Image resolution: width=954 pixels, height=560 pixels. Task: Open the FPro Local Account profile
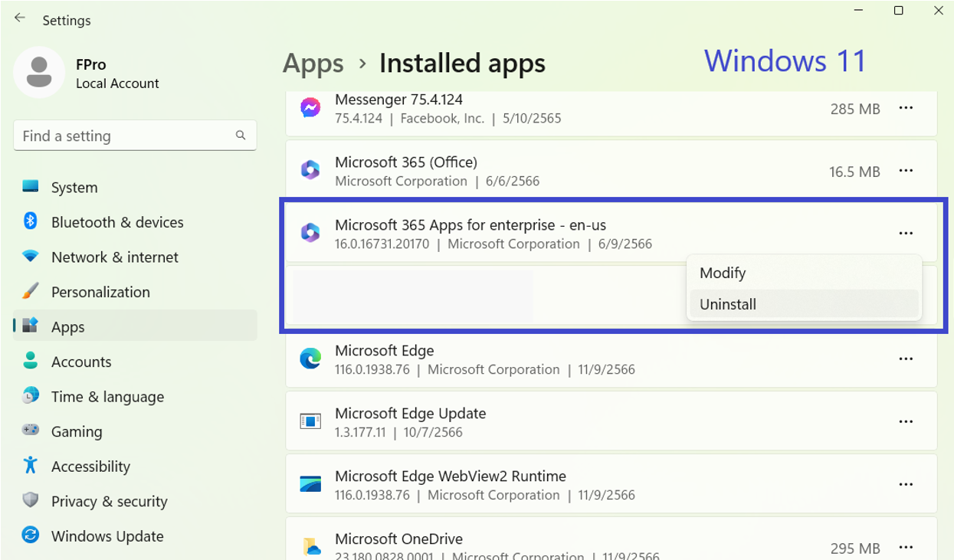click(86, 74)
